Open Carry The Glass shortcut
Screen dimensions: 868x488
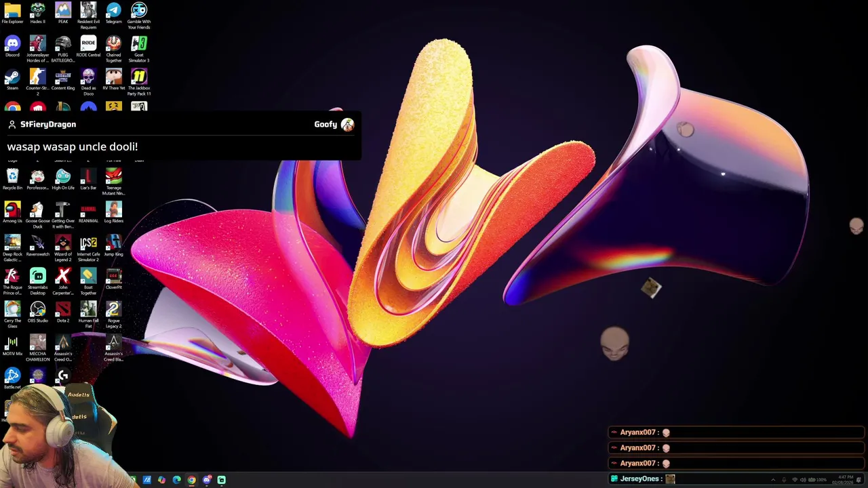12,315
